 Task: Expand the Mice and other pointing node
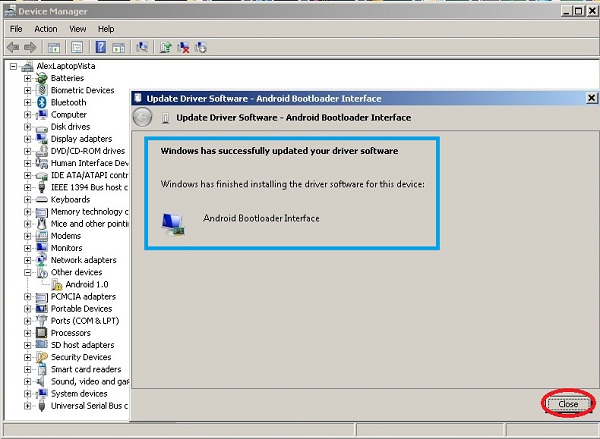[27, 224]
